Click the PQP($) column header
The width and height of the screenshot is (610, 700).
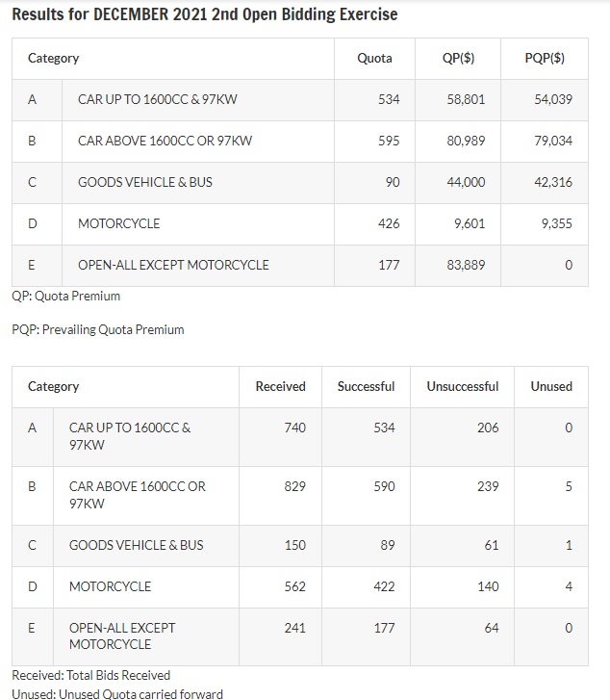pos(545,58)
